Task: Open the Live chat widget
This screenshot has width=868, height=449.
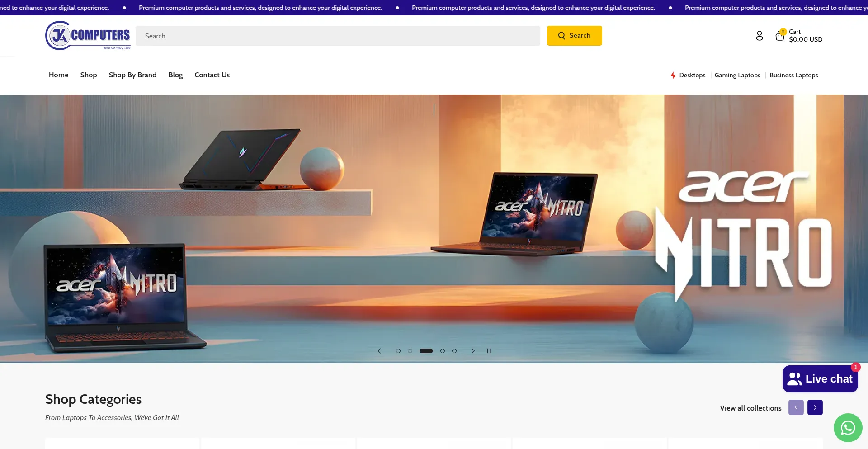Action: (x=820, y=379)
